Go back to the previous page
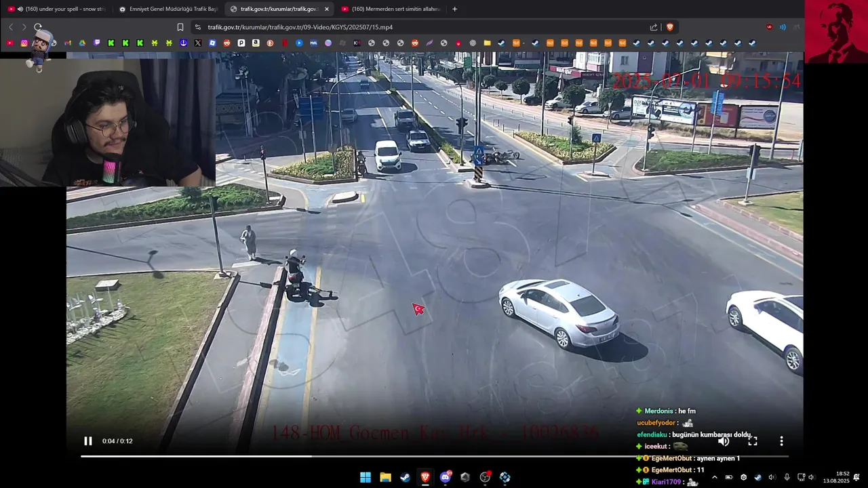This screenshot has width=868, height=488. [x=11, y=27]
